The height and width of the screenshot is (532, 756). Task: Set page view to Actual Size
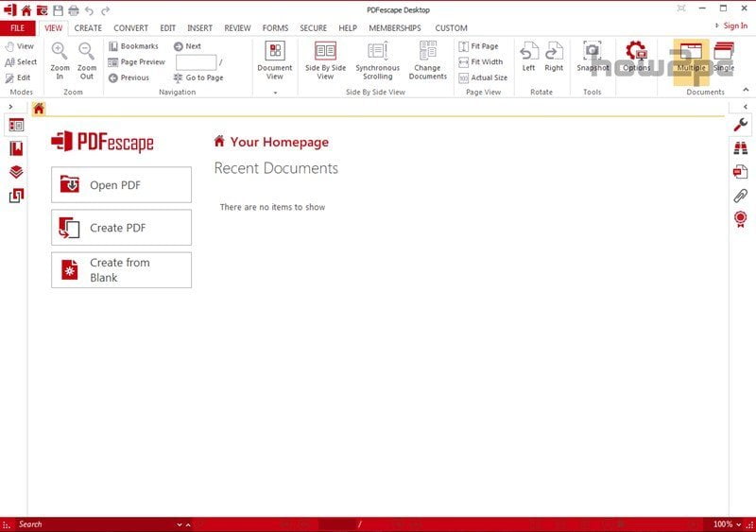(483, 77)
